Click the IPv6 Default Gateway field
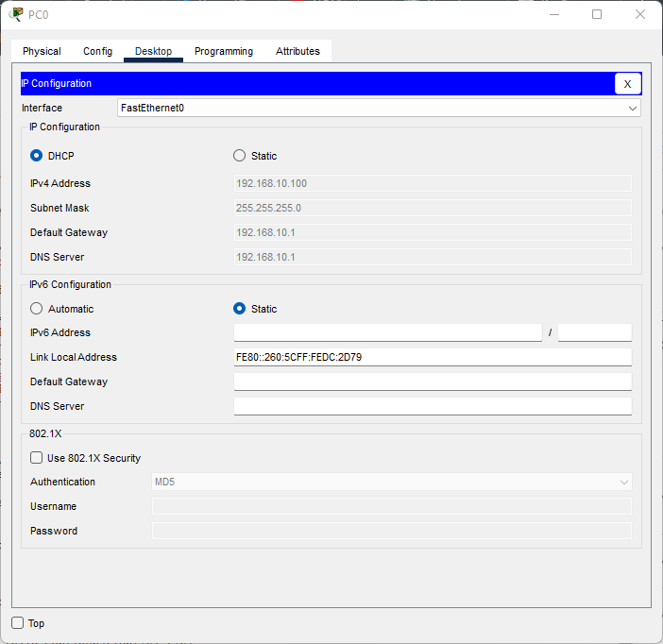Viewport: 663px width, 644px height. (432, 381)
